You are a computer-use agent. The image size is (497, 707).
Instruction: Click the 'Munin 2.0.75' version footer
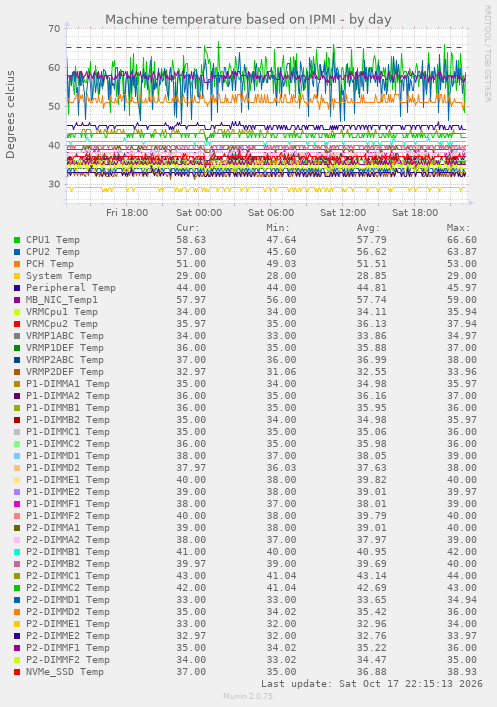click(248, 696)
